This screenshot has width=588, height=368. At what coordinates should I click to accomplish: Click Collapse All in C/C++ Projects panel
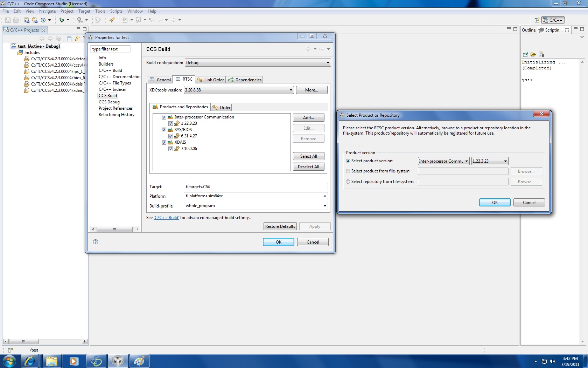(x=69, y=39)
